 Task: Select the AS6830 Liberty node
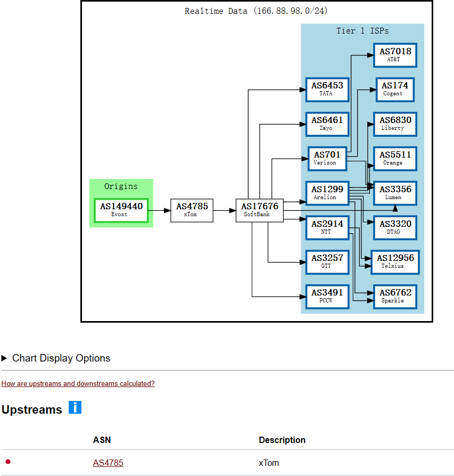pyautogui.click(x=395, y=124)
